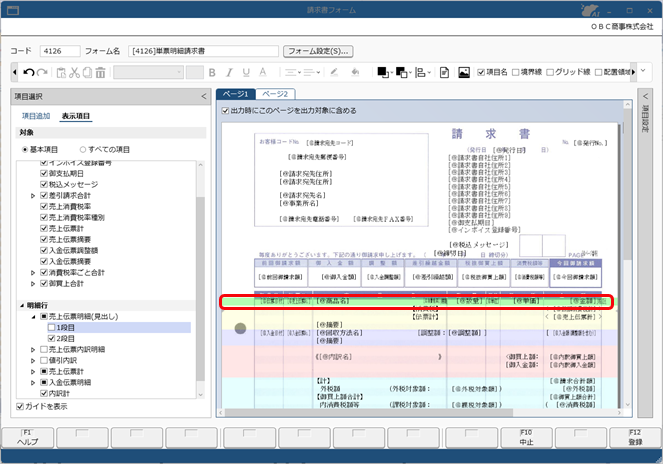Uncheck 売上消費税率 item
This screenshot has height=464, width=664.
(x=44, y=206)
